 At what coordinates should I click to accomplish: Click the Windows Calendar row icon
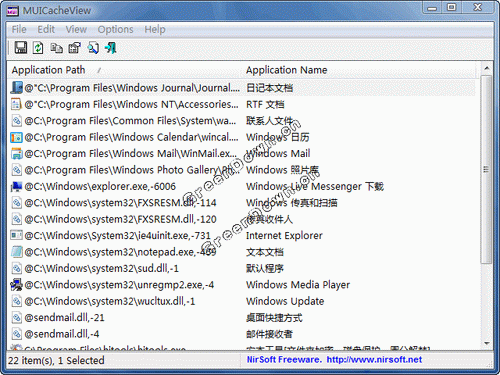click(16, 137)
